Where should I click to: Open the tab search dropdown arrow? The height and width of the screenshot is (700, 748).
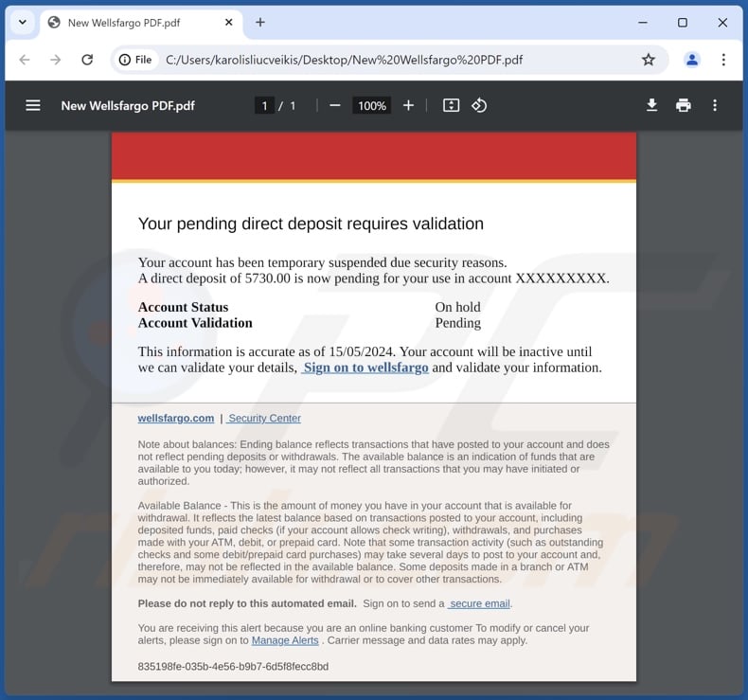23,22
